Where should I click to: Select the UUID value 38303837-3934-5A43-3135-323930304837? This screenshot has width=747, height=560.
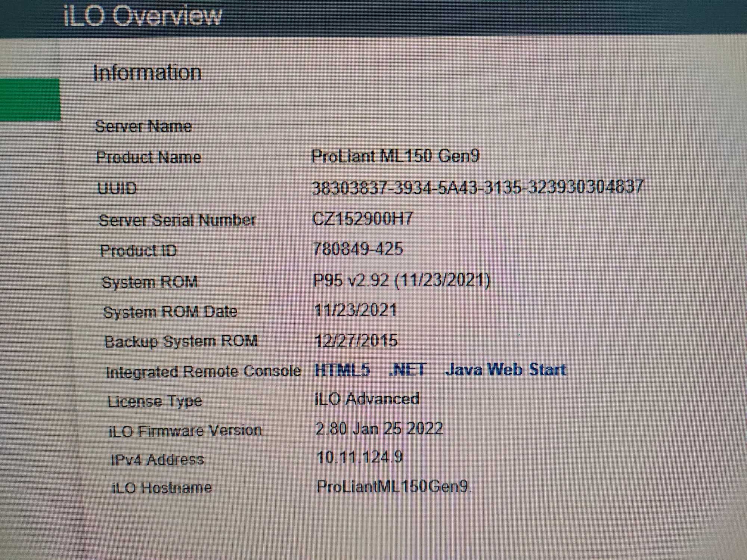[478, 187]
